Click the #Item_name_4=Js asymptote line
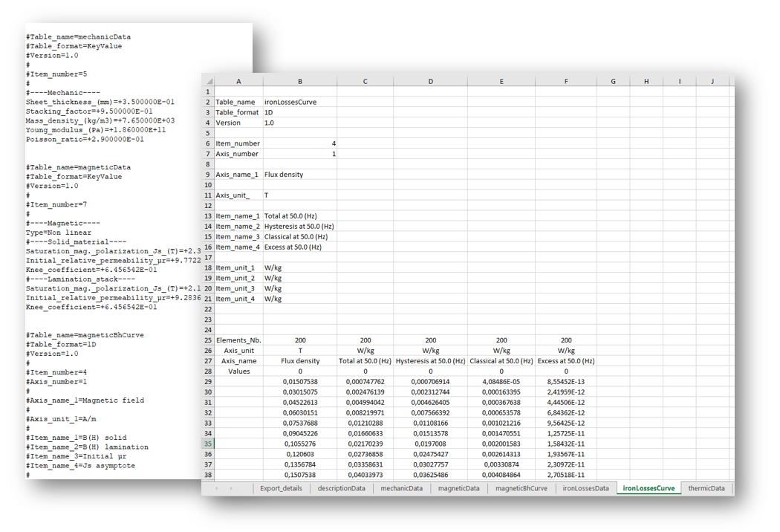 (80, 466)
